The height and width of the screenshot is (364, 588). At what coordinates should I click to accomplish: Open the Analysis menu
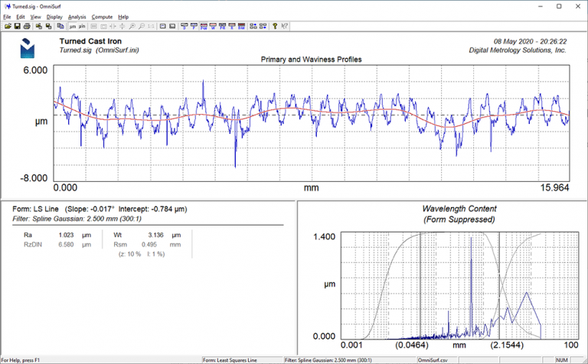pos(77,17)
